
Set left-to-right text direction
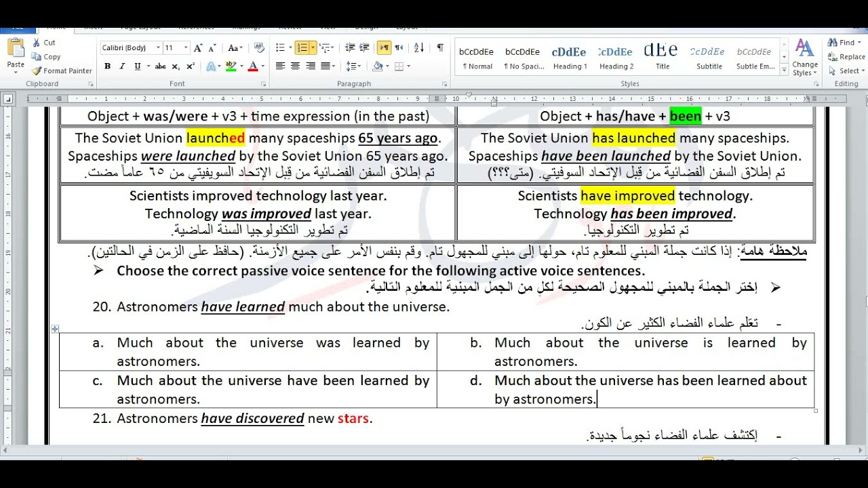384,48
